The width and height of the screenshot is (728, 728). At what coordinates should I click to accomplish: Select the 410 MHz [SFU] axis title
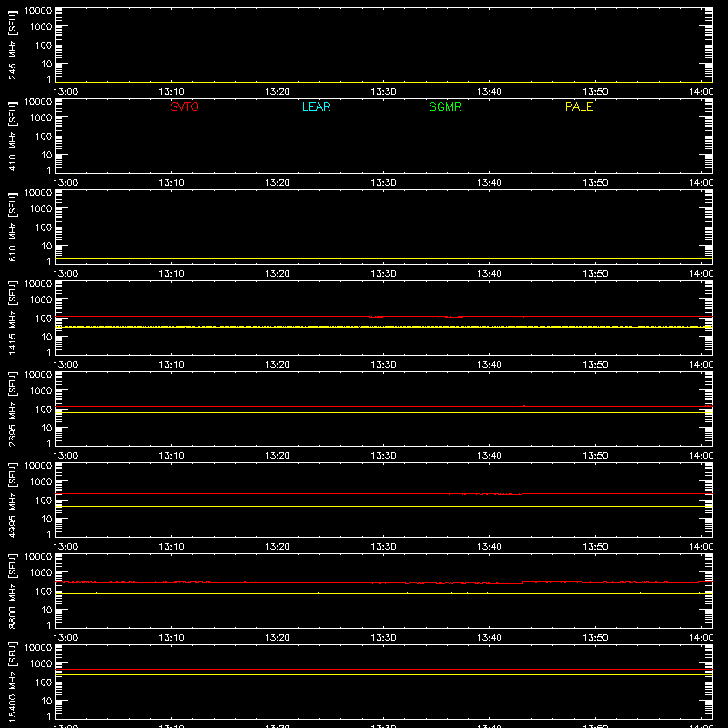[x=12, y=136]
